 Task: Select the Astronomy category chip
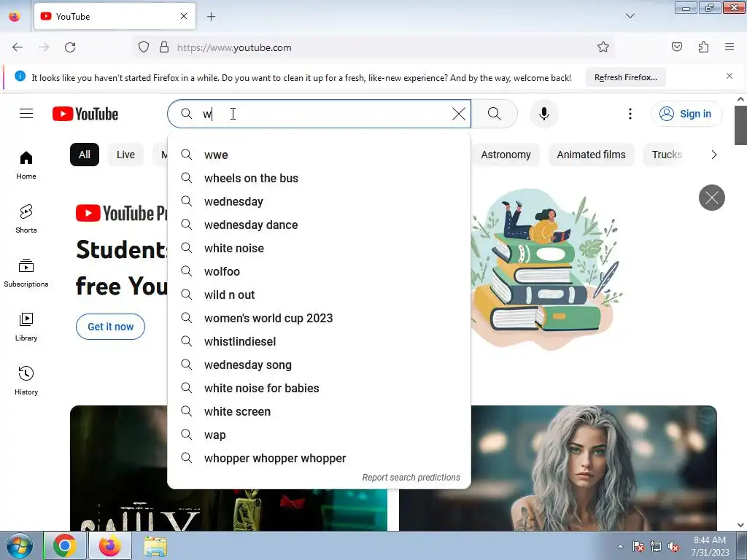click(506, 155)
